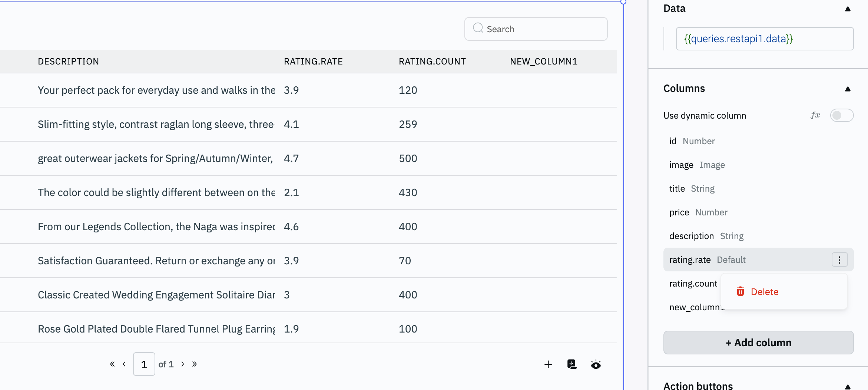The image size is (868, 390).
Task: Go to previous page arrow
Action: pyautogui.click(x=124, y=364)
